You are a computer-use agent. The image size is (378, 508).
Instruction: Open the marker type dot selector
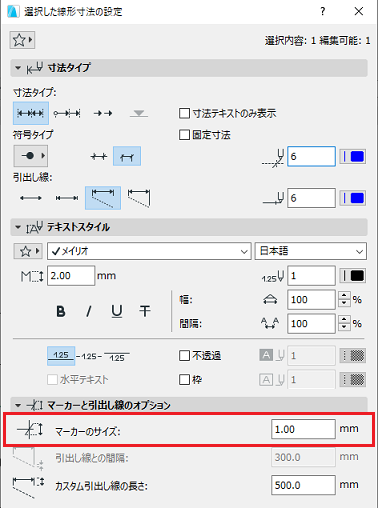click(x=31, y=156)
